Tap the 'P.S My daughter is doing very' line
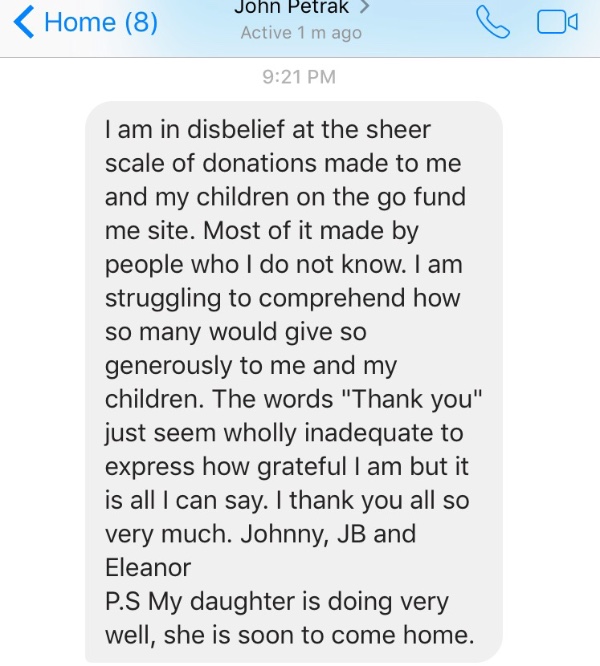This screenshot has height=666, width=600. [x=277, y=602]
